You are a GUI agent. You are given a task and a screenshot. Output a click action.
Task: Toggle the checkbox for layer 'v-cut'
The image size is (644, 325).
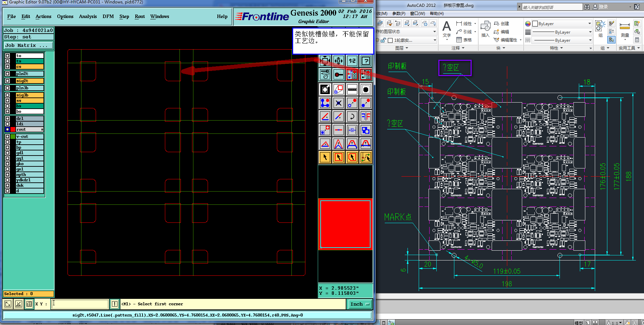7,137
